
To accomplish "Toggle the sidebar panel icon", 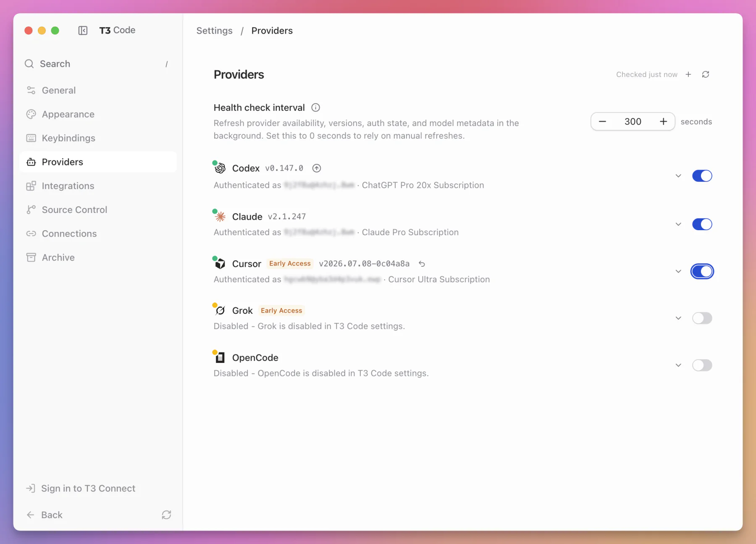I will tap(83, 31).
